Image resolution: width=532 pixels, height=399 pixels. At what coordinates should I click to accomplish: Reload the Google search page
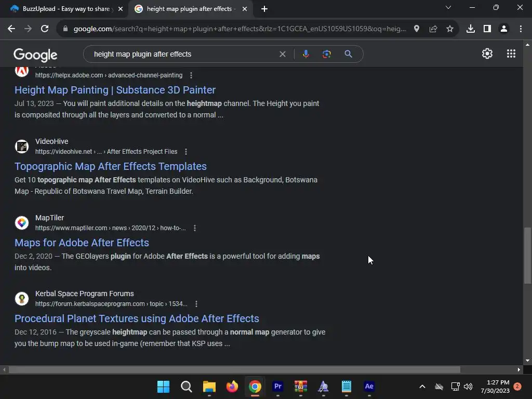click(45, 29)
